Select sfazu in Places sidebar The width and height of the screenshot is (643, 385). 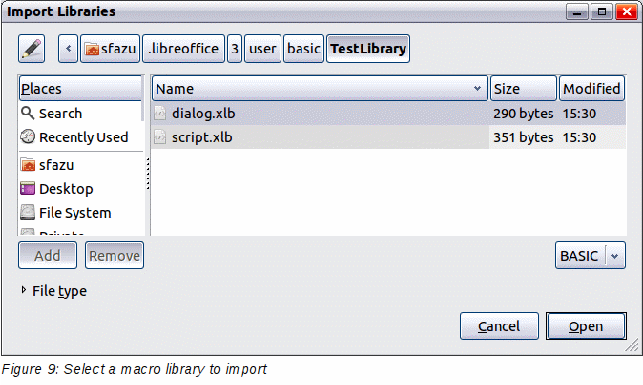coord(56,165)
